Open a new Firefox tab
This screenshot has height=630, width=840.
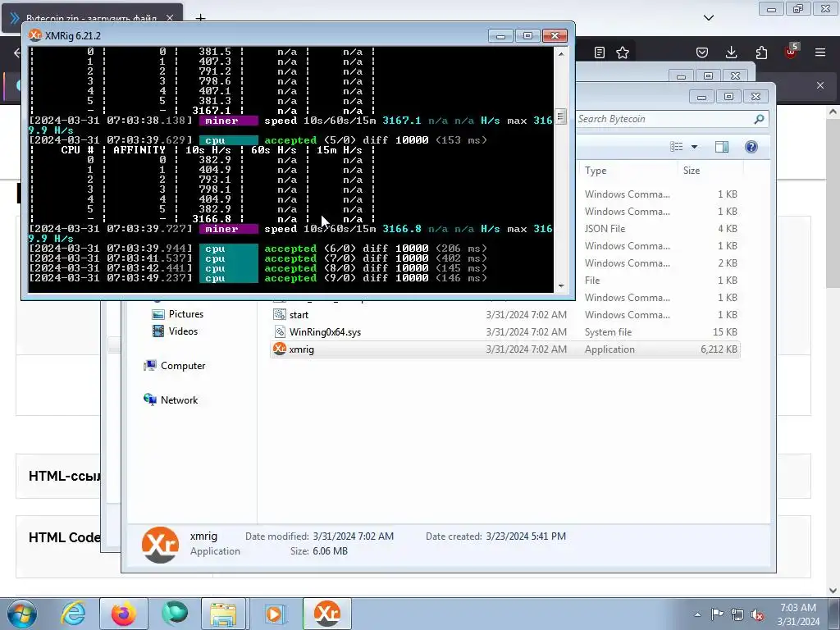pos(200,18)
